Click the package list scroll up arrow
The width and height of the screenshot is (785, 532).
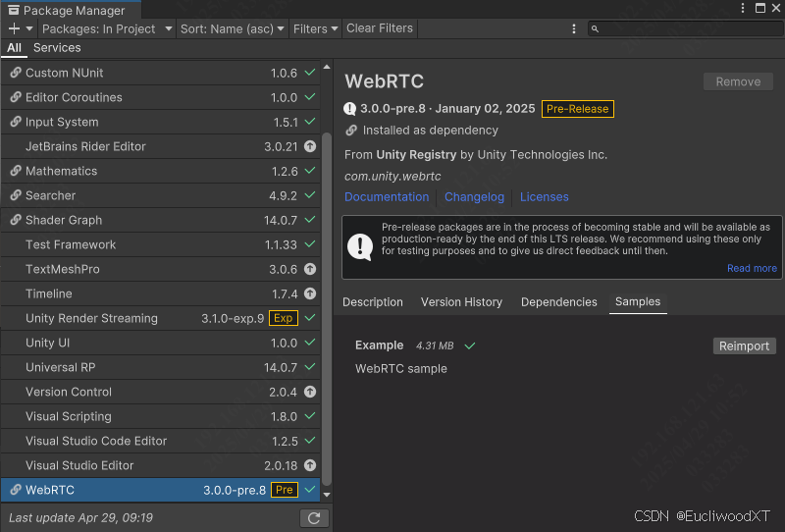(327, 67)
